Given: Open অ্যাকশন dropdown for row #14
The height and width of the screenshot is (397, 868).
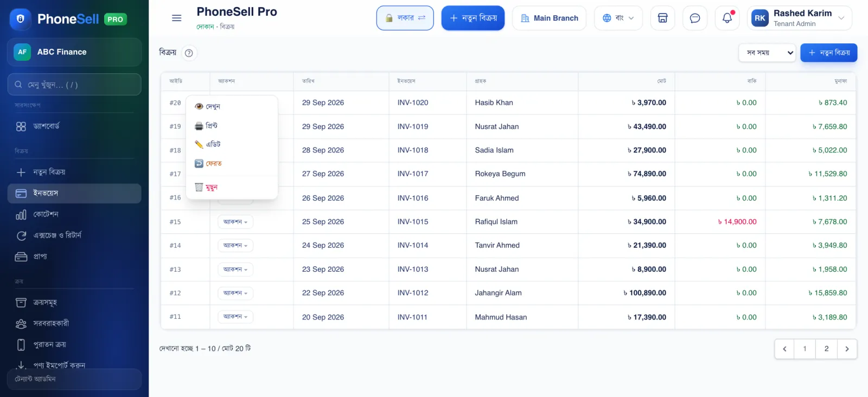Looking at the screenshot, I should click(x=235, y=246).
